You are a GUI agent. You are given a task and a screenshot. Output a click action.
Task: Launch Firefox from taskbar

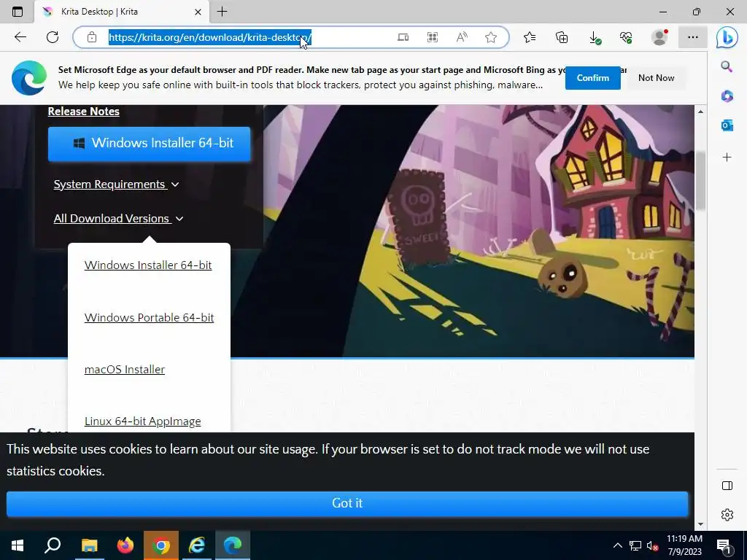pos(125,545)
